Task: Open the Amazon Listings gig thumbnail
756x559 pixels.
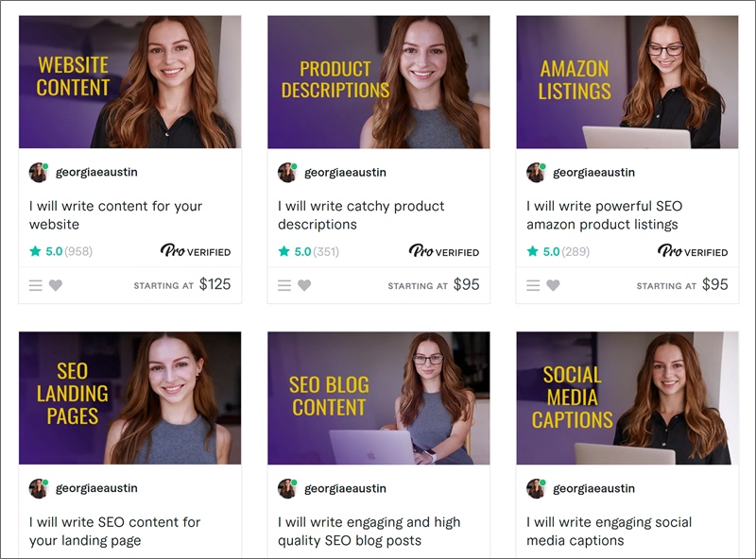Action: [627, 82]
